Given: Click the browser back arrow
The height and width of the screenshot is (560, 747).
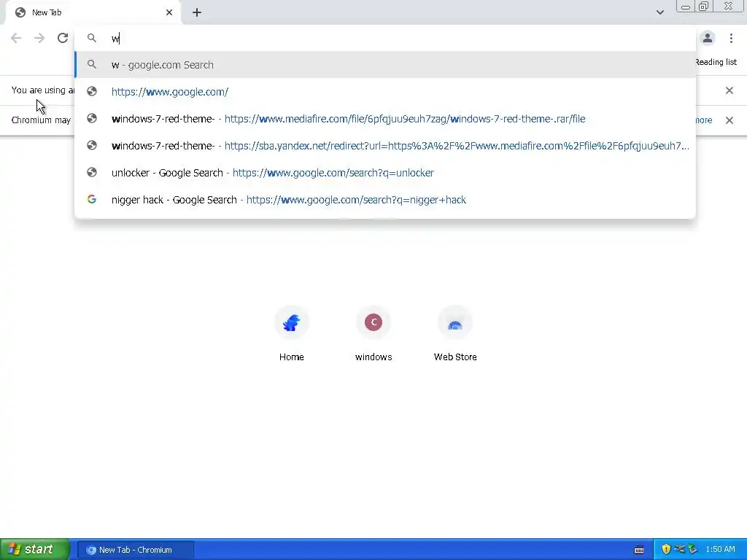Looking at the screenshot, I should pos(16,38).
